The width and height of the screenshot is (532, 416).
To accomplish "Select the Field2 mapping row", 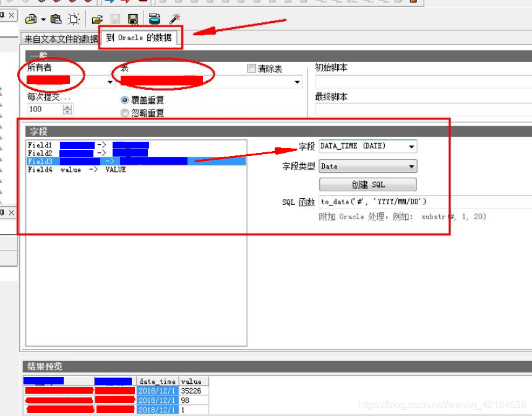I will tap(136, 154).
